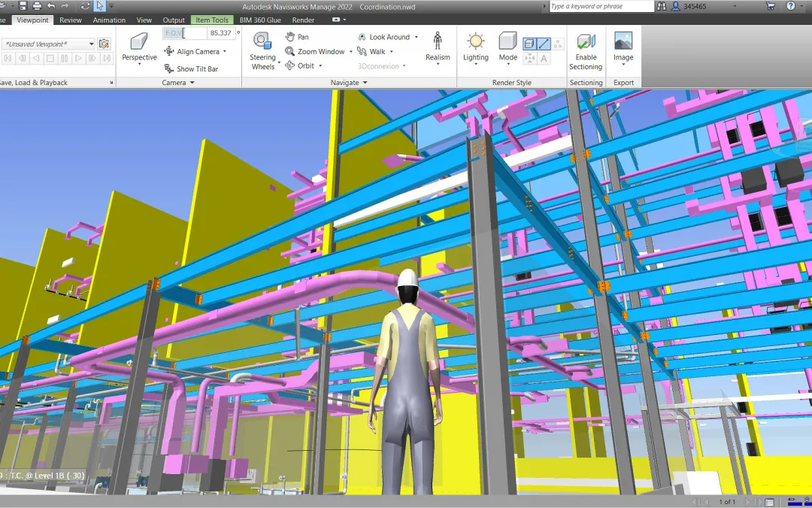Open the Render ribbon tab

[303, 20]
